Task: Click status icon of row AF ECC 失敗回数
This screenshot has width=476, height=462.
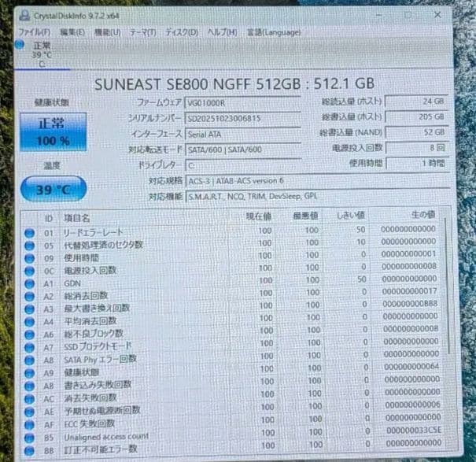Action: pos(29,425)
